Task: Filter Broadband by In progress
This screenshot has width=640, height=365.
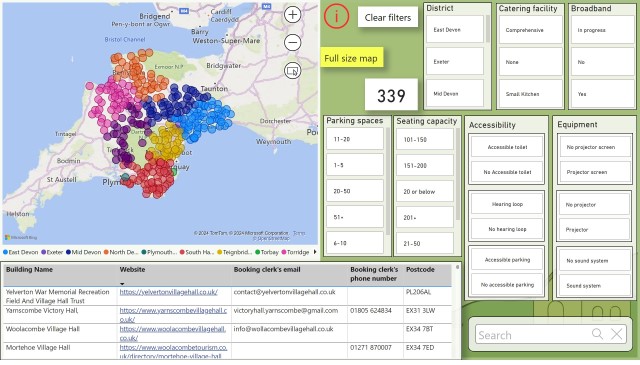Action: [x=603, y=30]
